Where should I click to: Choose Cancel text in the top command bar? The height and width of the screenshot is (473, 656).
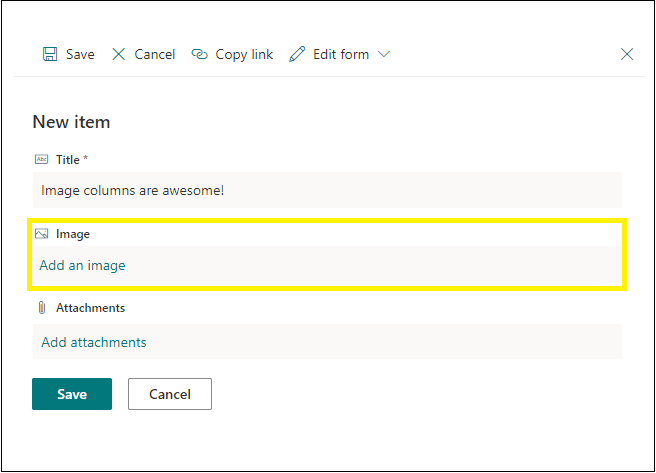155,54
